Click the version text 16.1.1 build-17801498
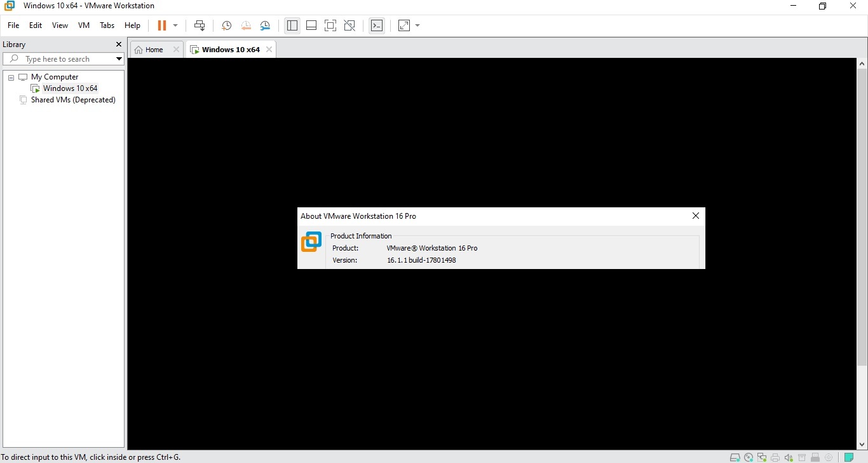The width and height of the screenshot is (868, 463). [x=421, y=260]
